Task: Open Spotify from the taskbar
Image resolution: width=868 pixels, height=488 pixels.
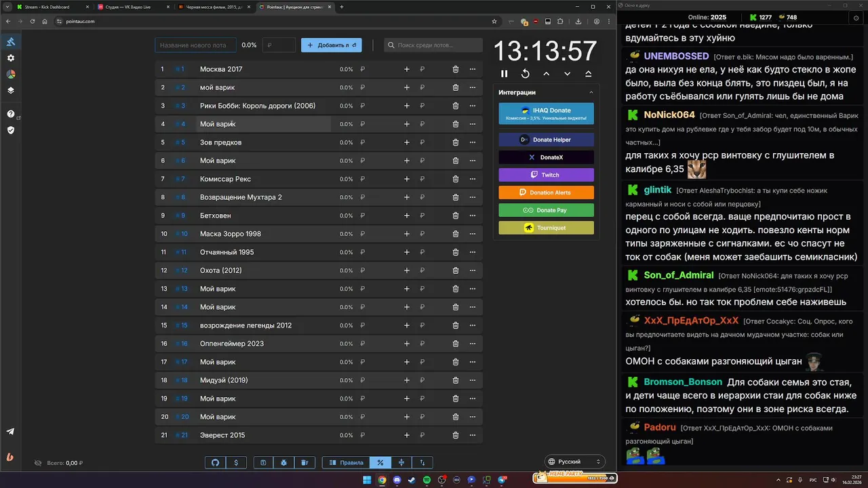Action: 427,480
